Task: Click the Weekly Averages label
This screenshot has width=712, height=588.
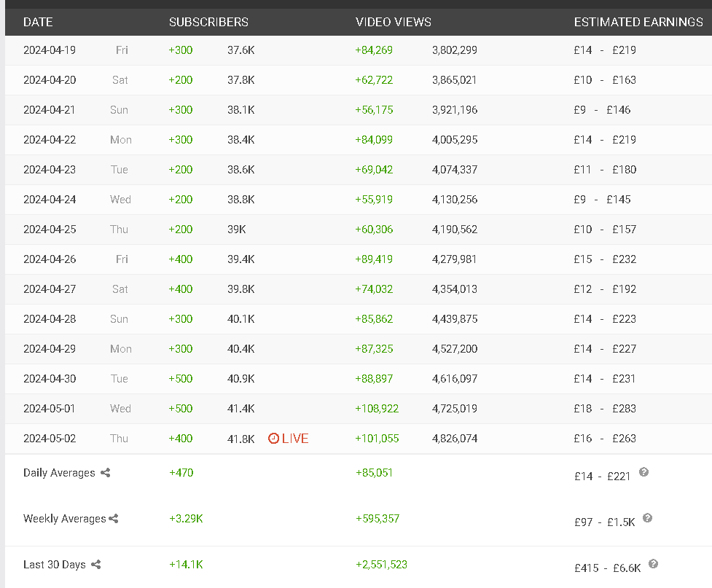Action: coord(64,519)
